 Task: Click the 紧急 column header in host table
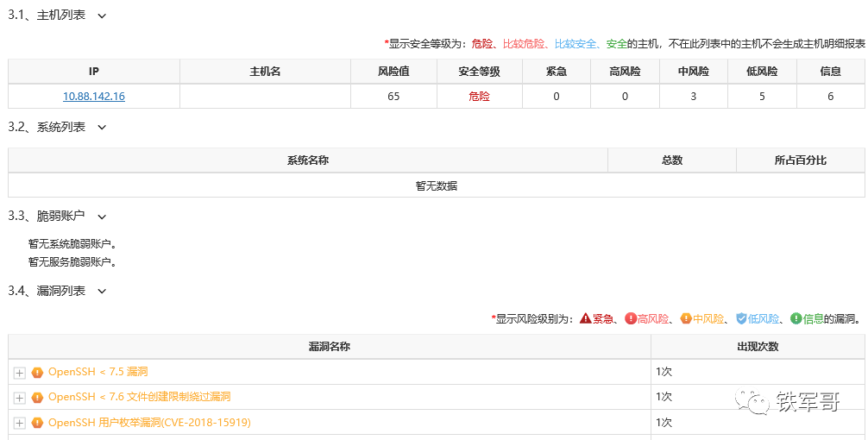click(x=557, y=72)
